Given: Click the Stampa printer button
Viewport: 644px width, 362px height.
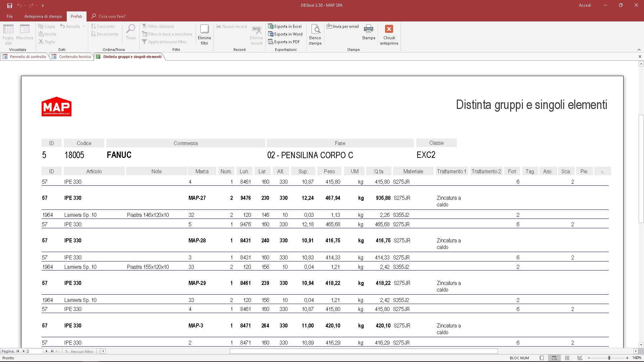Looking at the screenshot, I should point(368,32).
